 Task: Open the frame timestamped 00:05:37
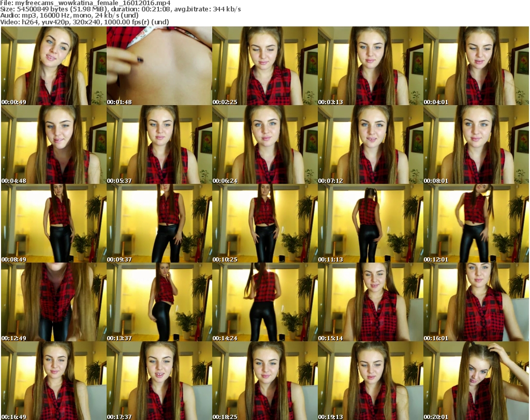[x=159, y=144]
